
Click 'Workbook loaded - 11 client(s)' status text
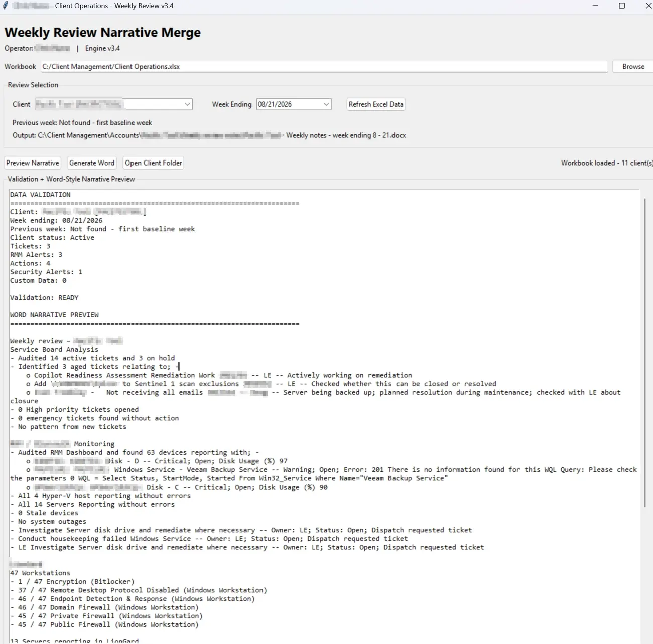(607, 163)
